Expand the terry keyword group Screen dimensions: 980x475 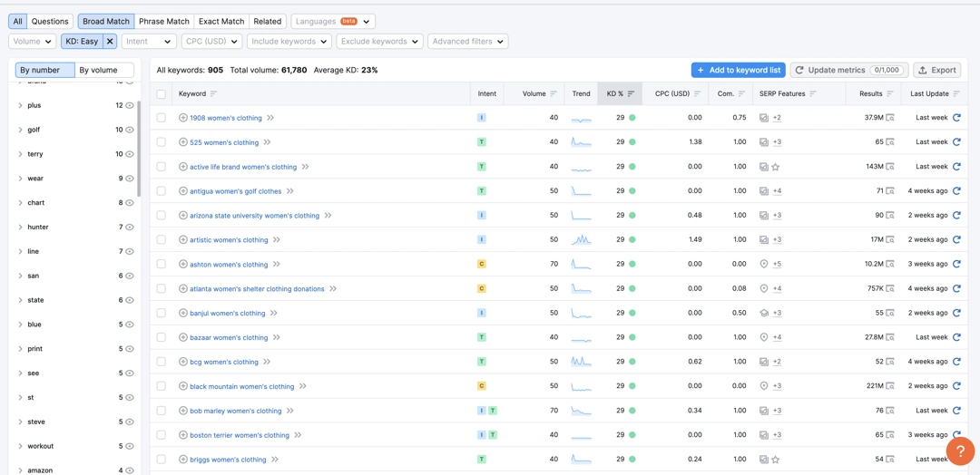click(21, 154)
